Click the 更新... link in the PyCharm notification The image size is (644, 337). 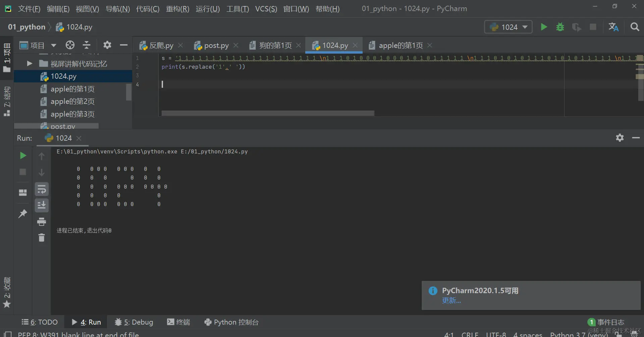tap(451, 300)
